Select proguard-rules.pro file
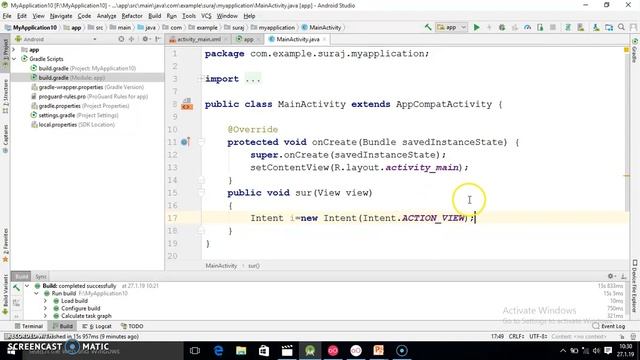 click(89, 96)
